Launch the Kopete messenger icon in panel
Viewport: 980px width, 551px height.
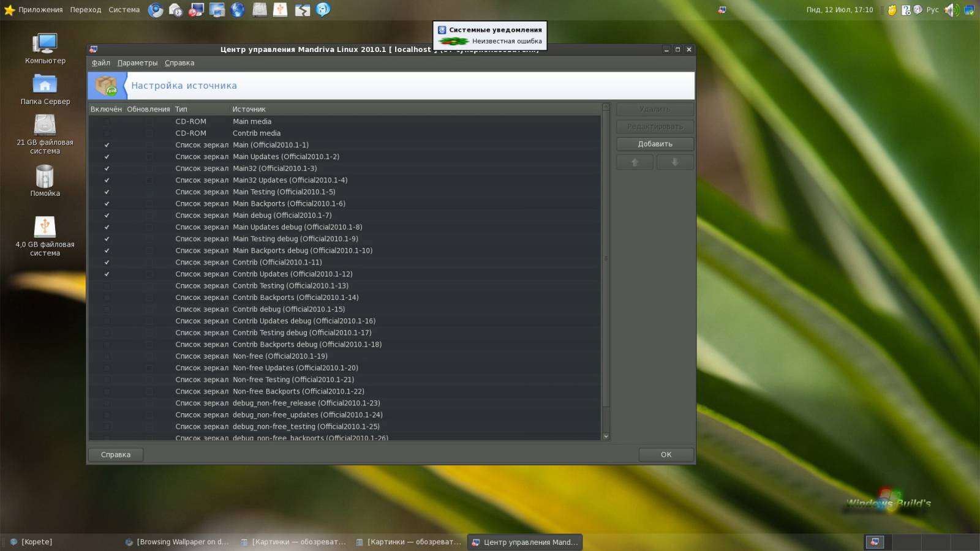point(323,10)
